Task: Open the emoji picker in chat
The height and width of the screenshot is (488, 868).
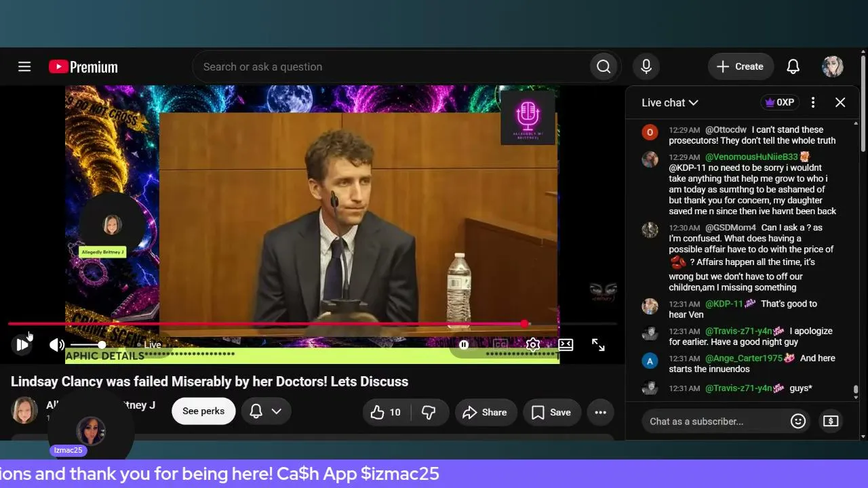Action: click(798, 421)
